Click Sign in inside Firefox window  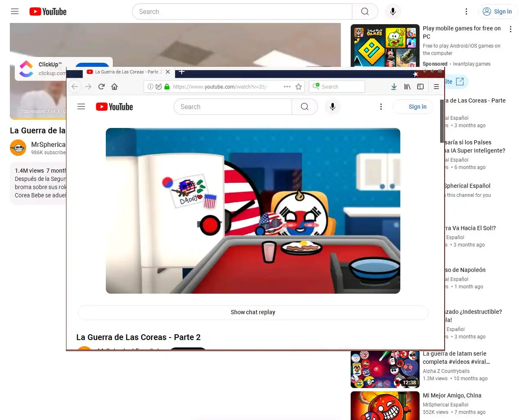point(413,107)
